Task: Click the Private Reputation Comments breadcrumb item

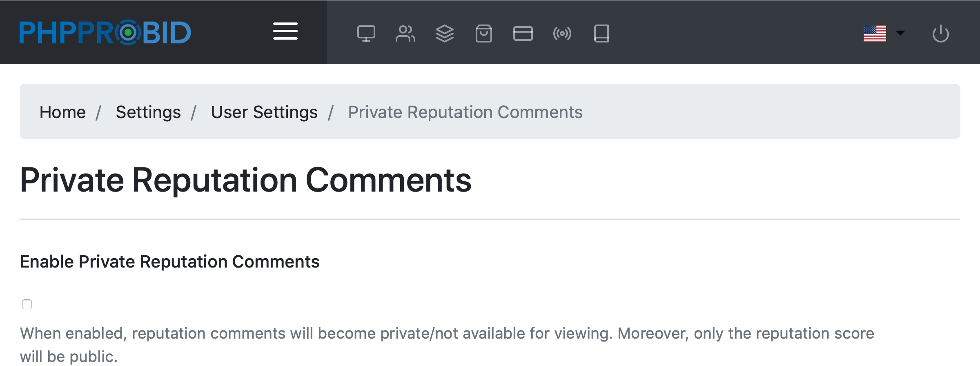Action: pos(465,112)
